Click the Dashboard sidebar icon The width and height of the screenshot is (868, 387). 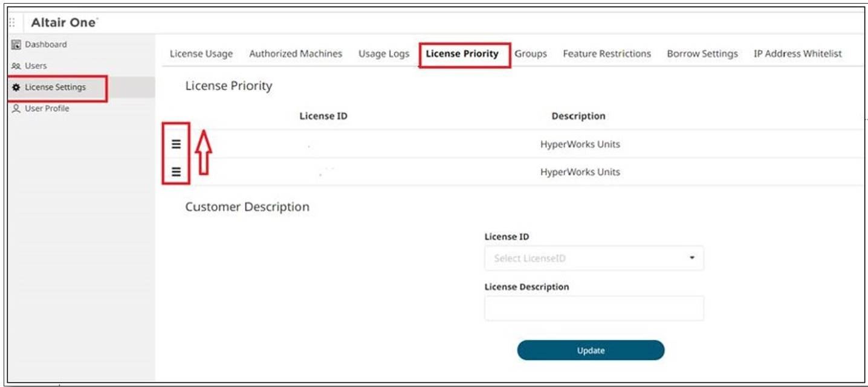pyautogui.click(x=17, y=45)
